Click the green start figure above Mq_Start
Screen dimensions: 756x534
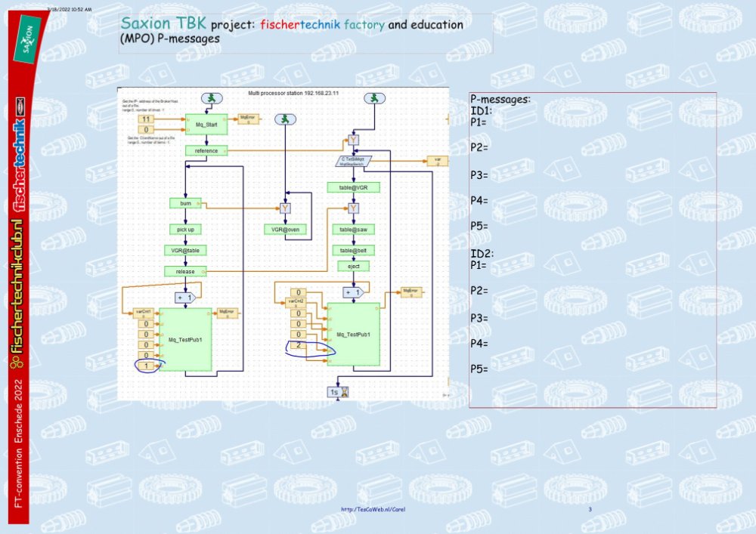pyautogui.click(x=212, y=99)
